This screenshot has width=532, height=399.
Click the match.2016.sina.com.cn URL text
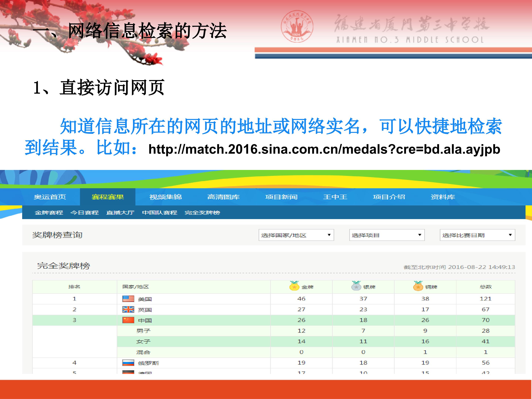pos(324,149)
